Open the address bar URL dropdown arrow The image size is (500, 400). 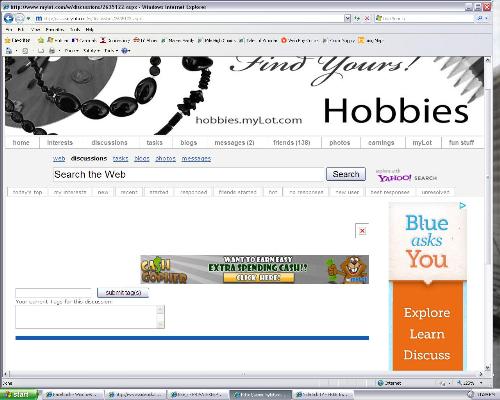[x=347, y=18]
